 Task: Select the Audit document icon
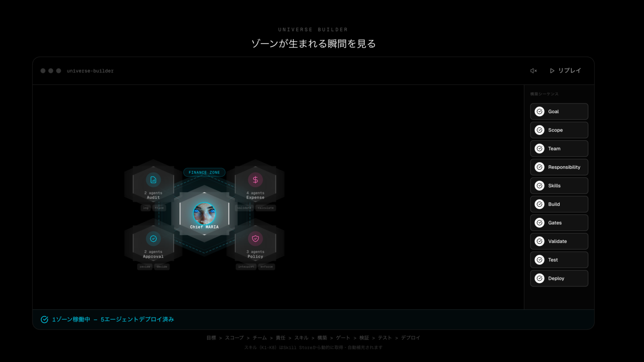tap(153, 180)
